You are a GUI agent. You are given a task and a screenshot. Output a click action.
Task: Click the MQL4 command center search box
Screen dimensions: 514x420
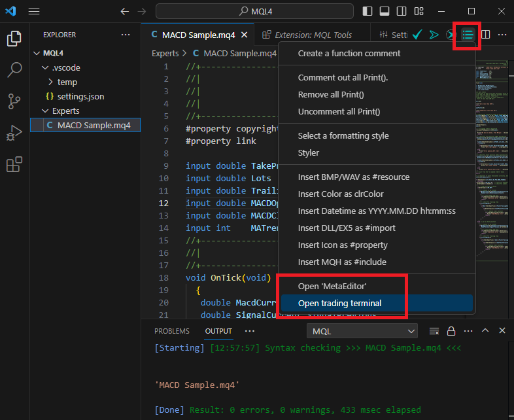tap(254, 12)
